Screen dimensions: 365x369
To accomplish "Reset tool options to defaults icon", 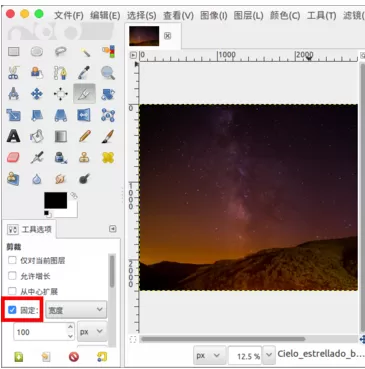I will pos(102,357).
